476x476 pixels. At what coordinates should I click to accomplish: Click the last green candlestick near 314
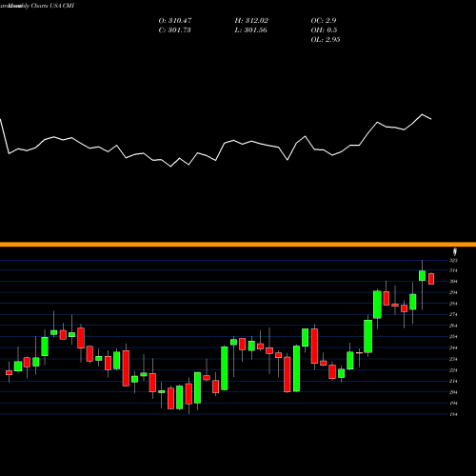(x=422, y=276)
